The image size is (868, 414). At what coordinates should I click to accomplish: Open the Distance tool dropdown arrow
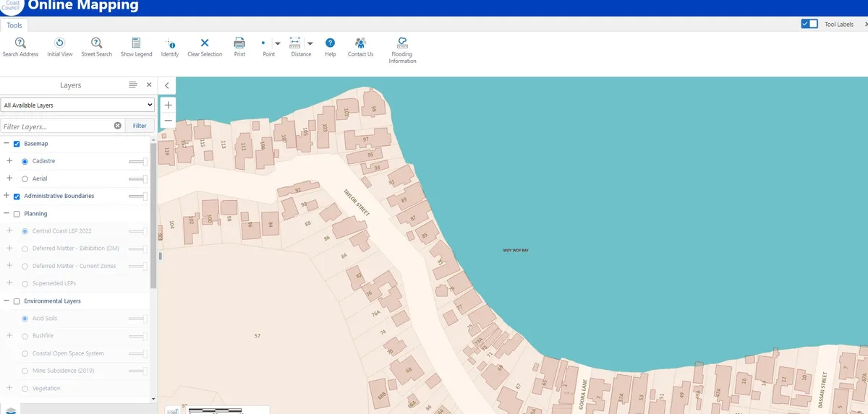click(x=310, y=43)
